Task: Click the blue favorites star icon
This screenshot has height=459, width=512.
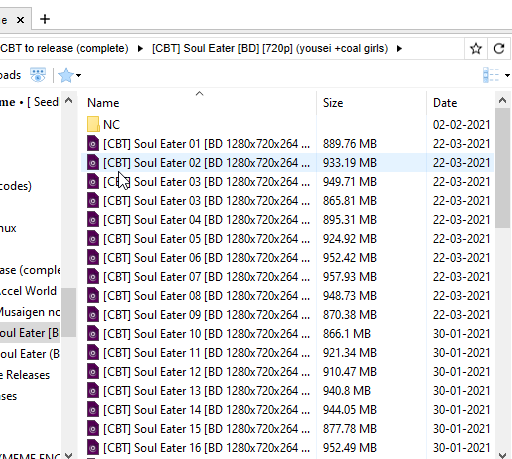Action: [x=66, y=75]
